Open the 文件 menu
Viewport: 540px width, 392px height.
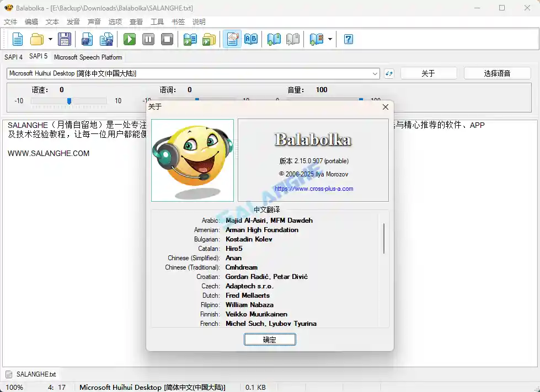10,22
